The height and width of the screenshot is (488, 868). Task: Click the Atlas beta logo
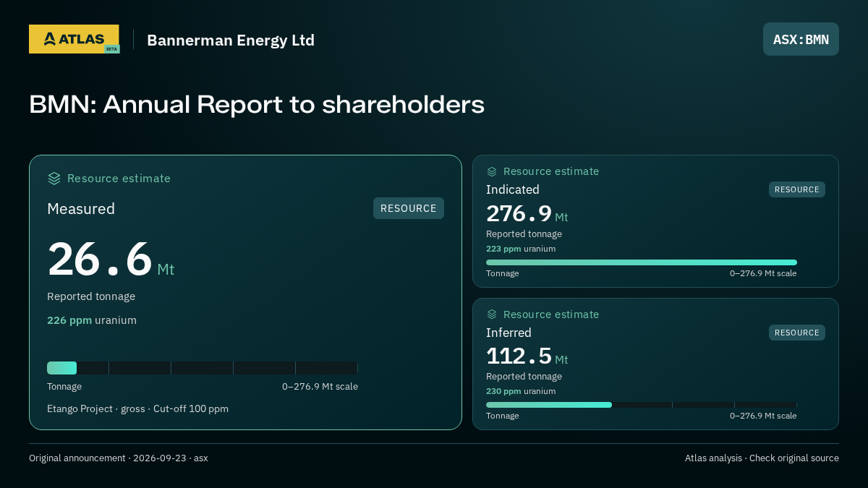(74, 39)
